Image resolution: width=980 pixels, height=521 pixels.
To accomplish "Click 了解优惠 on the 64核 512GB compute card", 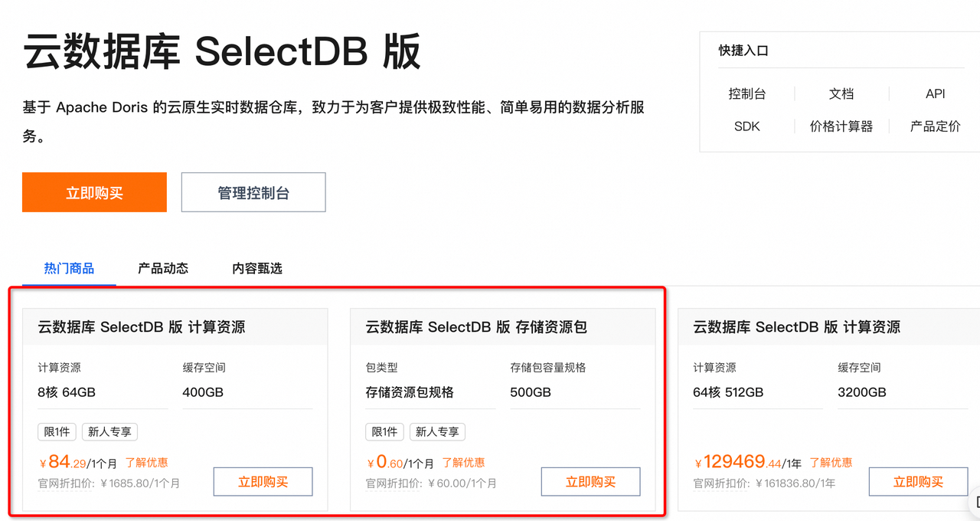I will pos(831,462).
